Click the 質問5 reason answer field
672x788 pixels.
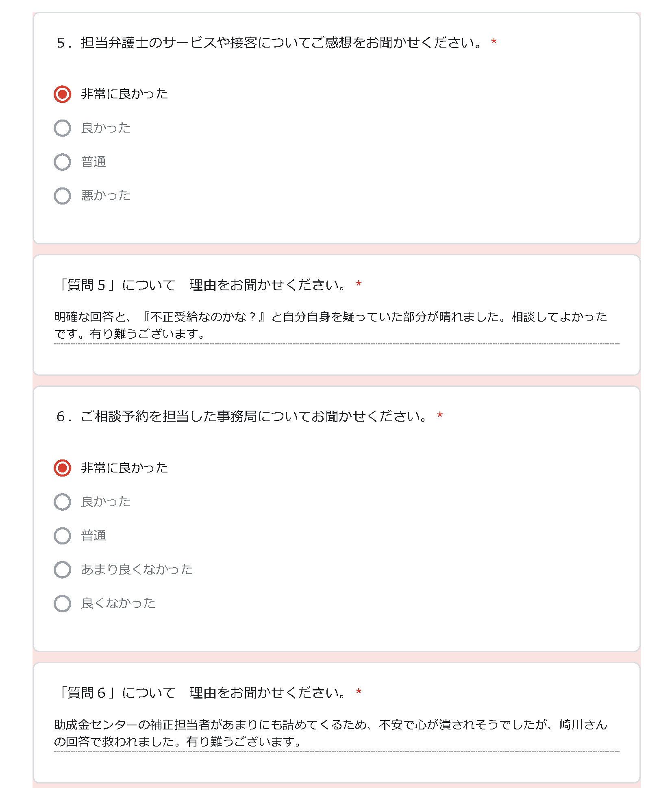[x=336, y=326]
